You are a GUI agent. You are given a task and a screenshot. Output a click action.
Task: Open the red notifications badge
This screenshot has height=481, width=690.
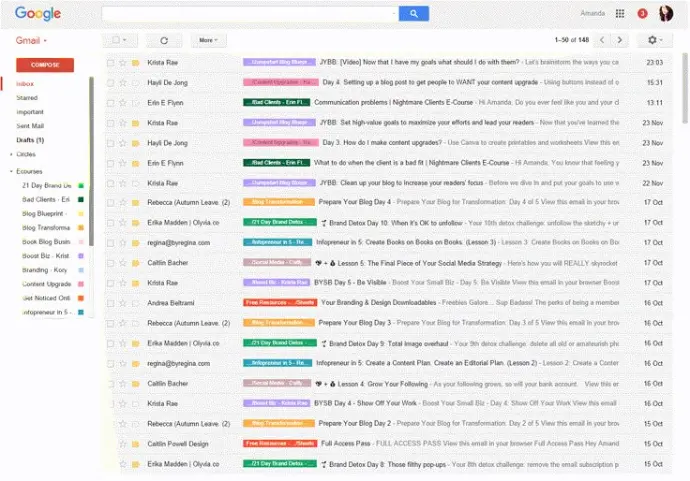coord(642,14)
